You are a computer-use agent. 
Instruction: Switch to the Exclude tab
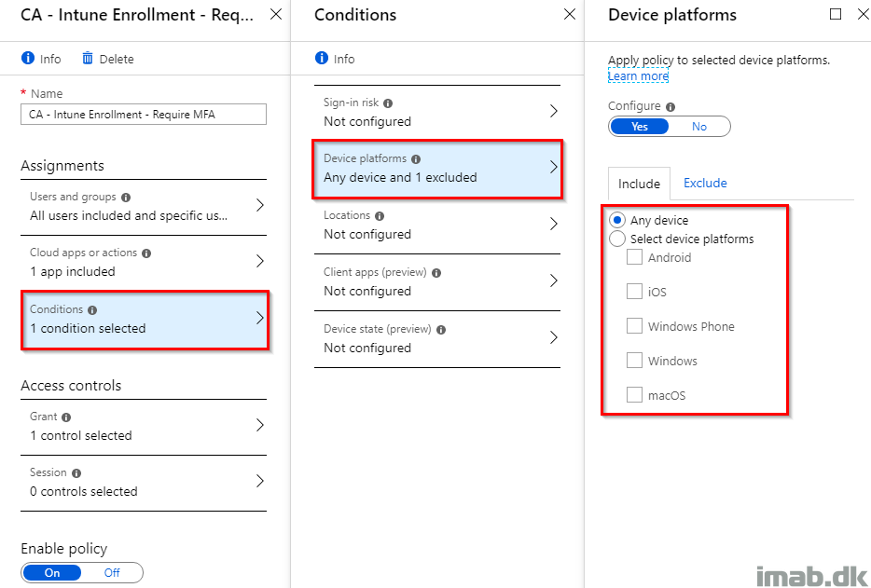point(705,183)
